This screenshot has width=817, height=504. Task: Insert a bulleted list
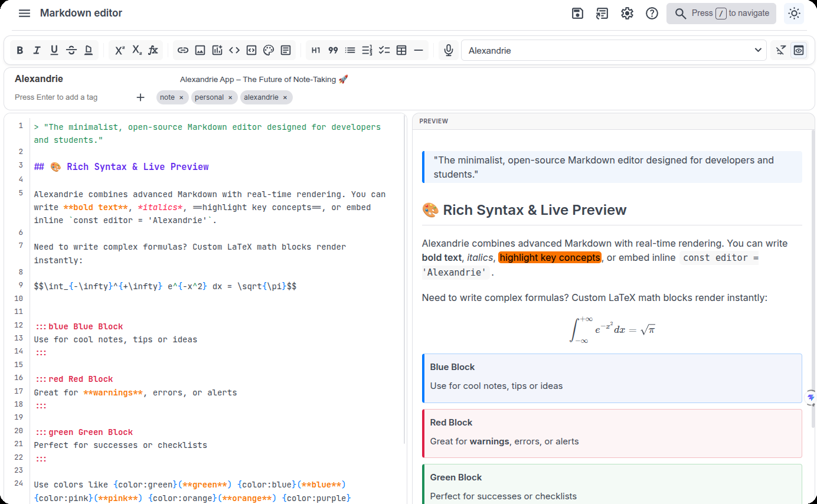pyautogui.click(x=350, y=50)
